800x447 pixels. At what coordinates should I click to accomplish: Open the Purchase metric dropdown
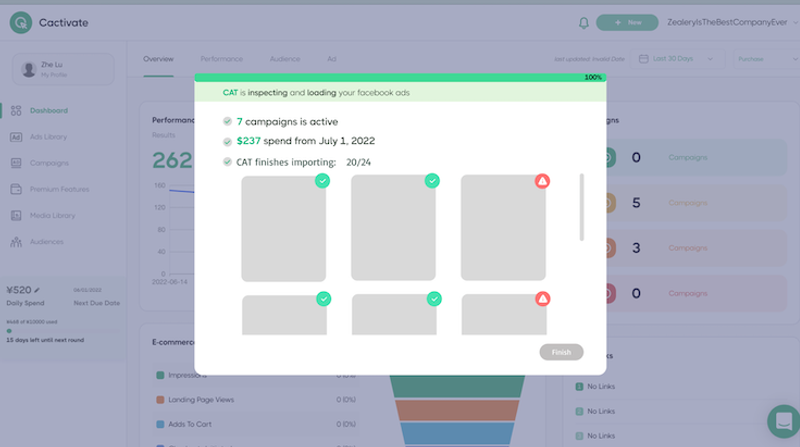pyautogui.click(x=766, y=59)
